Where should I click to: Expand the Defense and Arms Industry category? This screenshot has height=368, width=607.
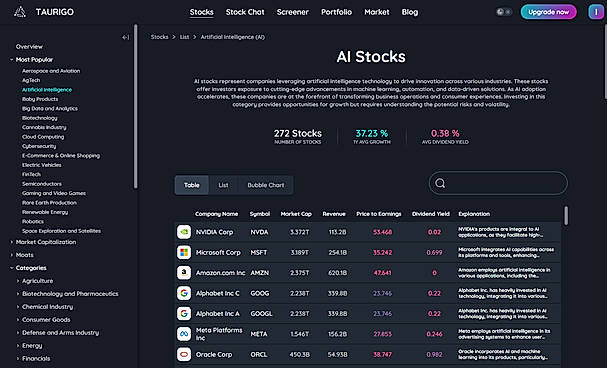pyautogui.click(x=18, y=333)
